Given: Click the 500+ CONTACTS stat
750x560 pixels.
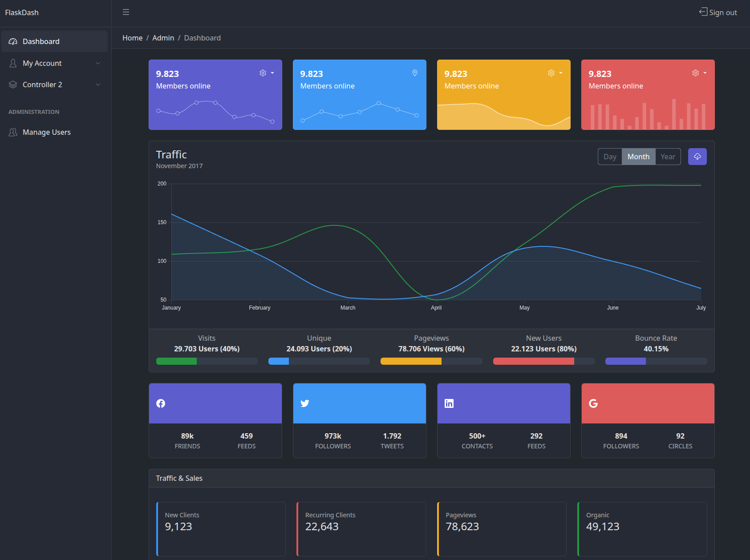Looking at the screenshot, I should pos(477,440).
